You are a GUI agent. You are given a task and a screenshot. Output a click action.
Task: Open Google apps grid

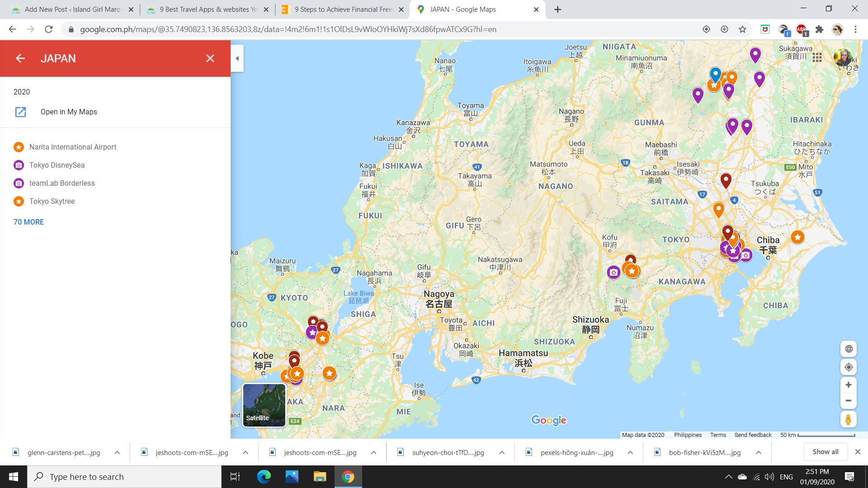click(x=817, y=57)
